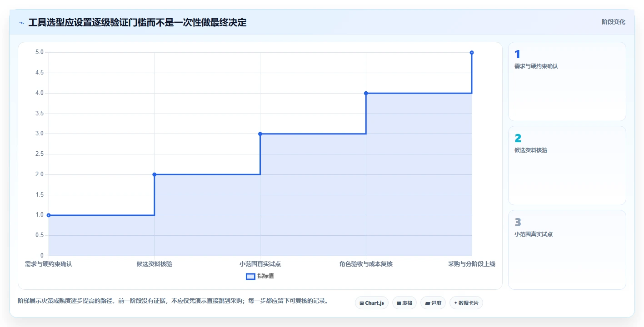Select the 表格 chip

coord(404,303)
